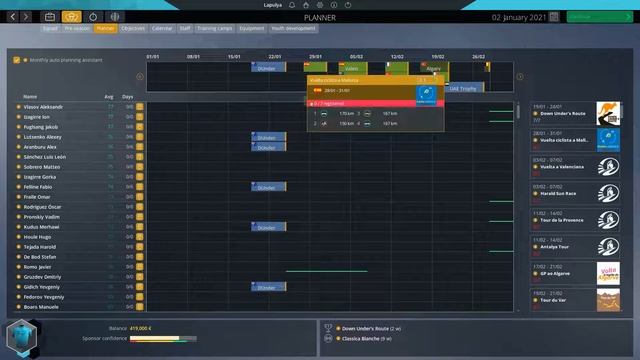The width and height of the screenshot is (640, 360).
Task: Select Down Under's Route race card
Action: (576, 113)
